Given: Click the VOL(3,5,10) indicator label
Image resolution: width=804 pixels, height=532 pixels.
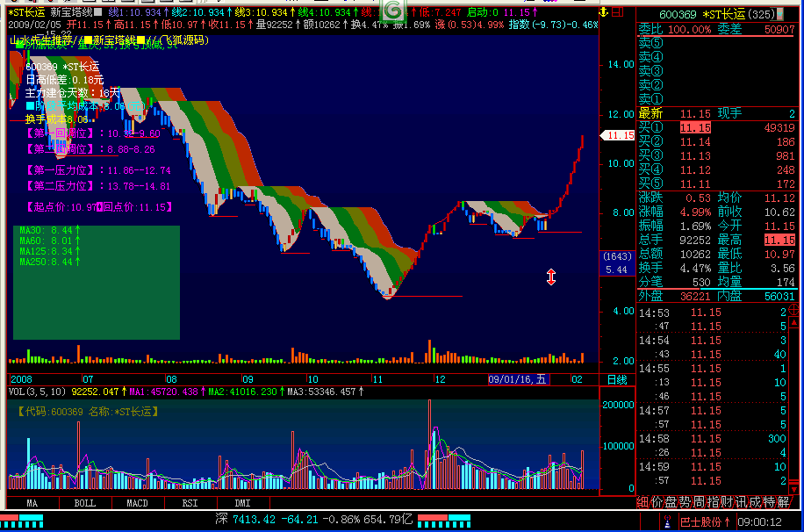Looking at the screenshot, I should 37,392.
